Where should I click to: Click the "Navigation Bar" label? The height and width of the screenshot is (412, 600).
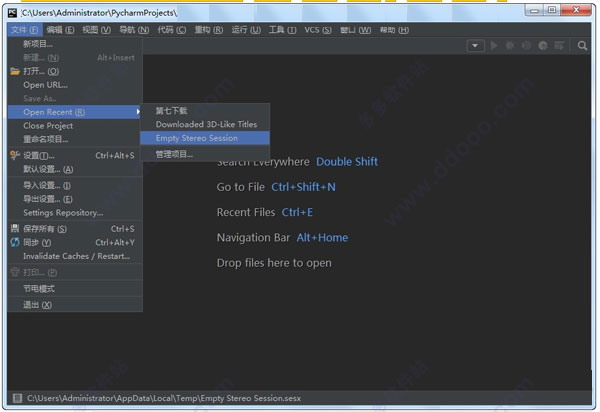point(253,238)
